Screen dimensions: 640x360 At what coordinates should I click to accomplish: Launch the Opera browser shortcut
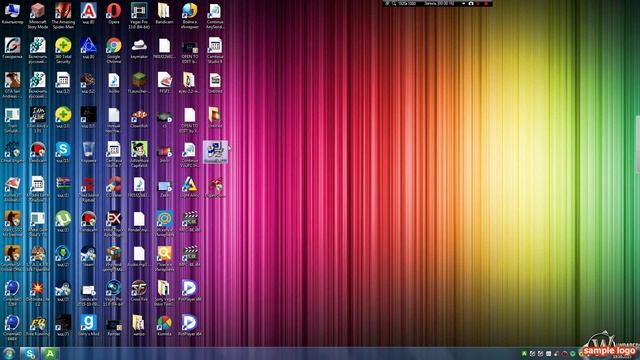114,13
